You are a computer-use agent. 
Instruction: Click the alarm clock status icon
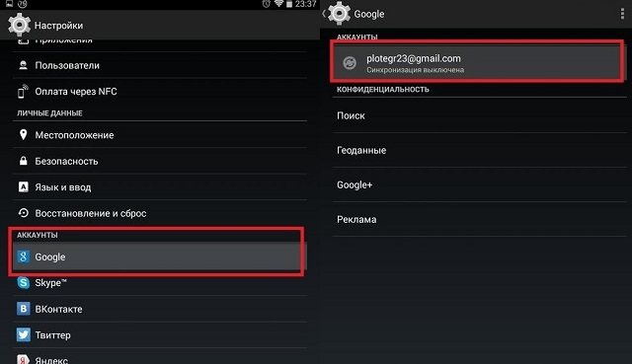[266, 4]
